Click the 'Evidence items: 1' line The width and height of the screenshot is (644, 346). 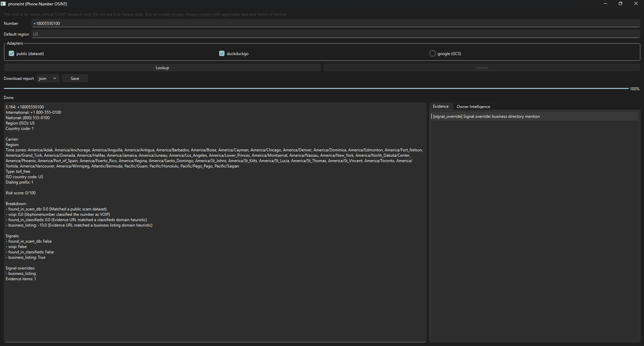21,279
